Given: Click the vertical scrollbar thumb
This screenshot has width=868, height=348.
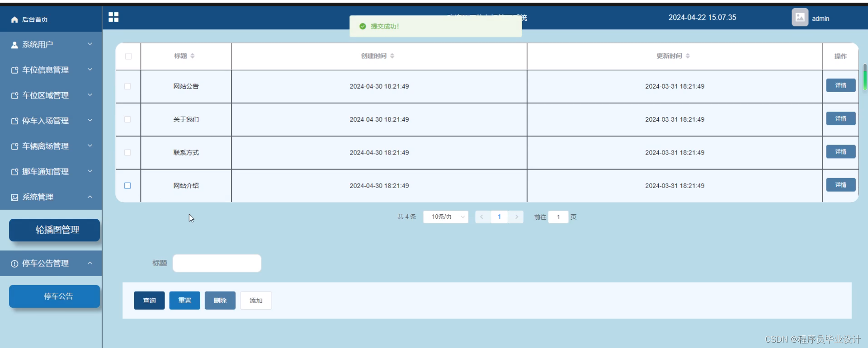Looking at the screenshot, I should pos(865,77).
